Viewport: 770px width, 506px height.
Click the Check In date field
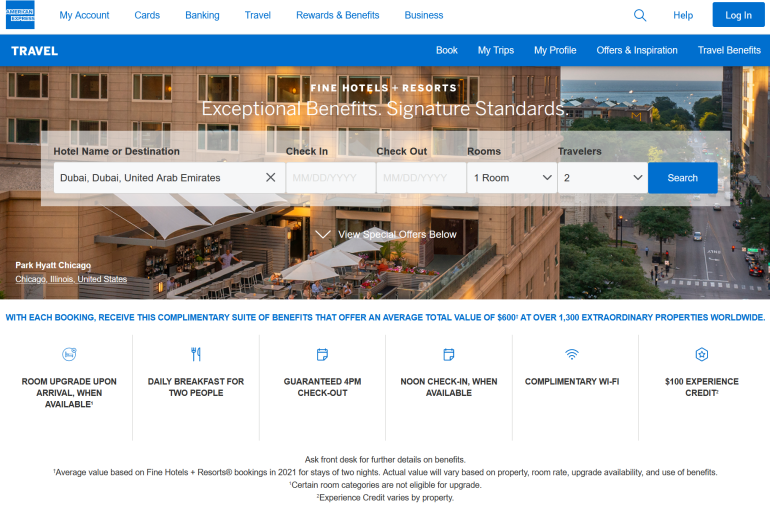[x=330, y=178]
